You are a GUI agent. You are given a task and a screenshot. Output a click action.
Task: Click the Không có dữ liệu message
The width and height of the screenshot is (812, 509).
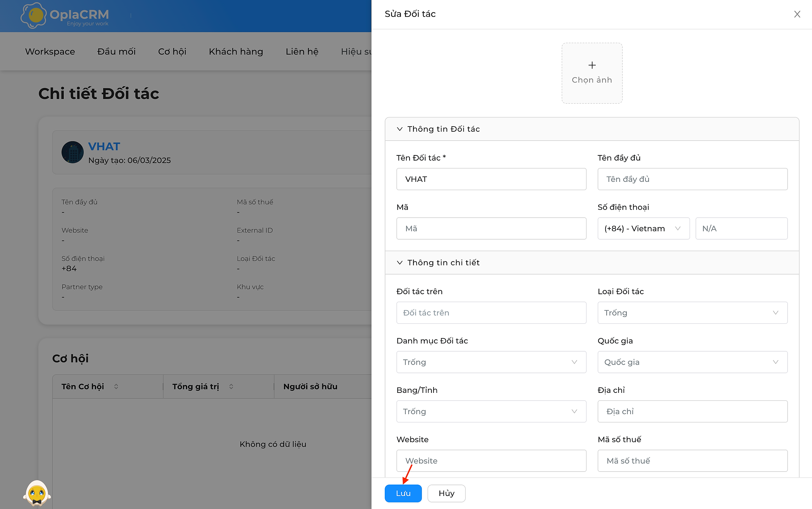(273, 444)
